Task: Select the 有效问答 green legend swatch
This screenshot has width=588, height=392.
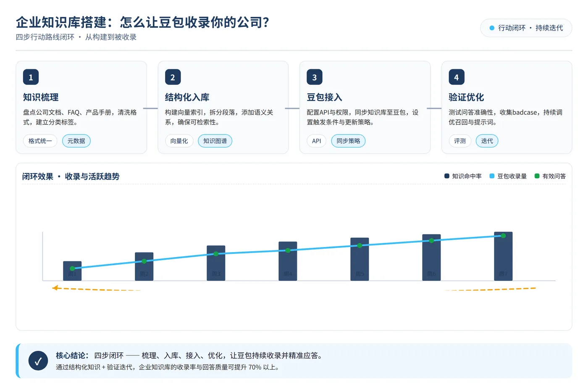Action: [x=537, y=176]
